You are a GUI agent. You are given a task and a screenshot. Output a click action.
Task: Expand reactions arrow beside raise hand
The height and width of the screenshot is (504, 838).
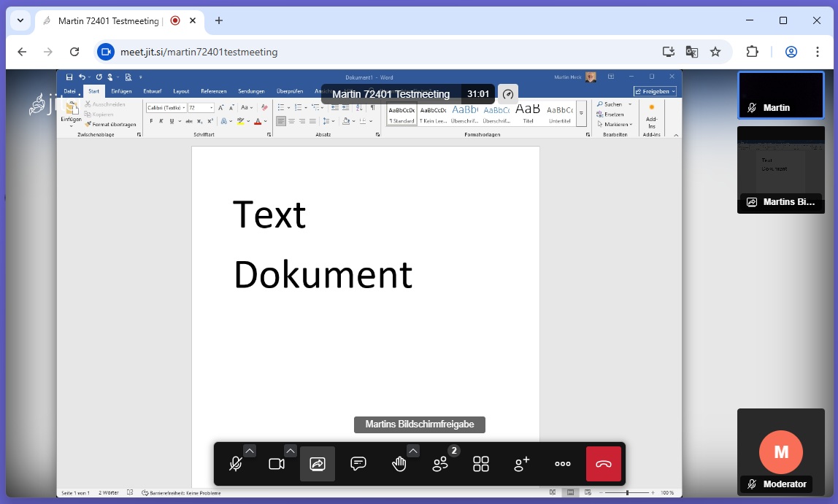[x=413, y=451]
